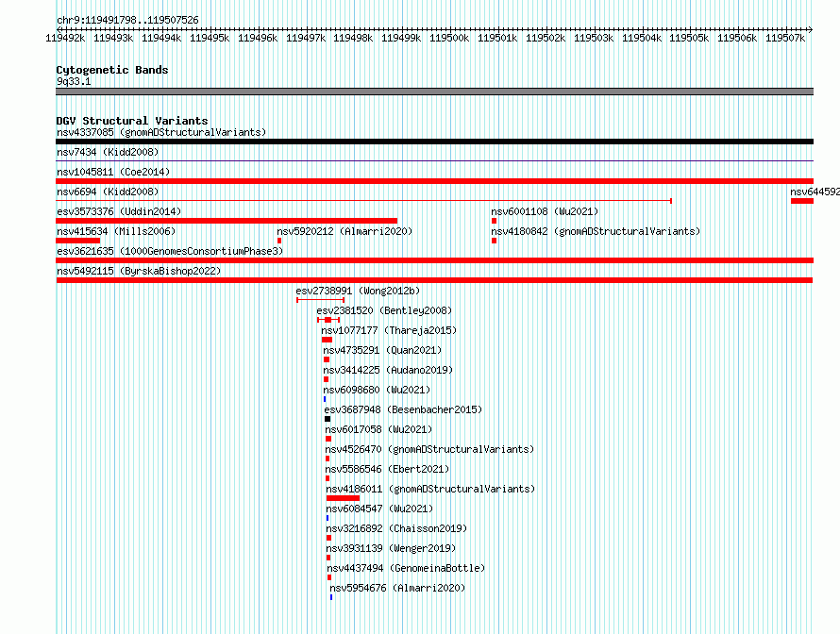
Task: Select the red nsv1045811 variant bar
Action: point(434,181)
